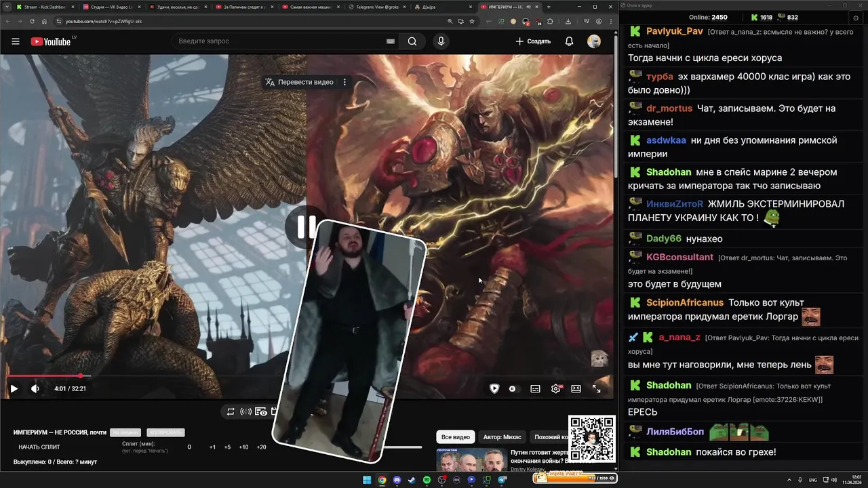Click username 'Pavlyuk_Pav' in chat
The height and width of the screenshot is (488, 868).
tap(674, 31)
